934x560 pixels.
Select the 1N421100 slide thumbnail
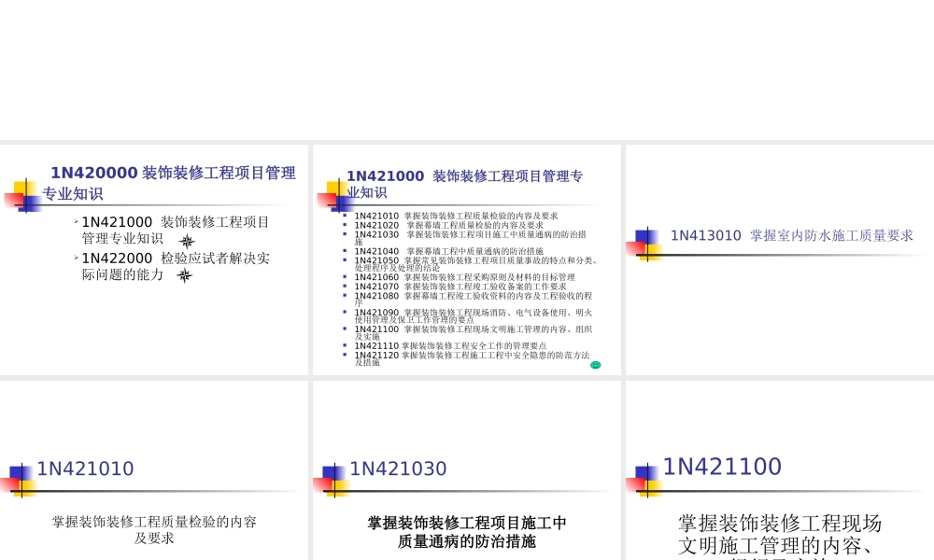pyautogui.click(x=778, y=467)
